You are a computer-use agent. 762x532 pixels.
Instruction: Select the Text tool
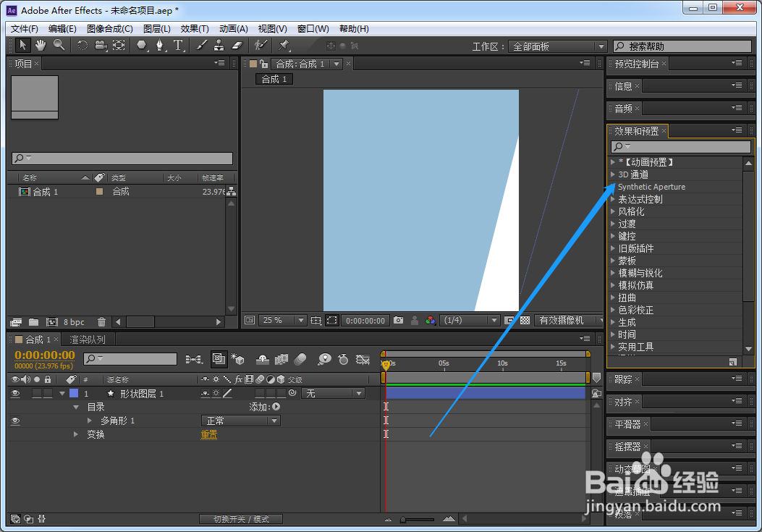pos(178,46)
